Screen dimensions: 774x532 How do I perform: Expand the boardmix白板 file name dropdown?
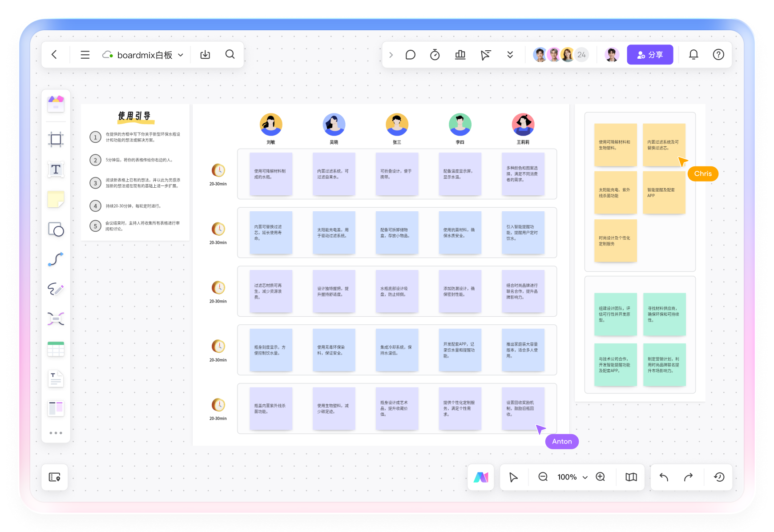coord(181,55)
